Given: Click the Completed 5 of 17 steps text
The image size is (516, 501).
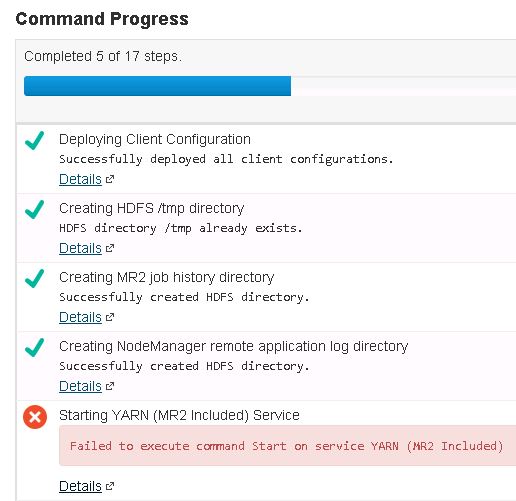Looking at the screenshot, I should [x=103, y=56].
